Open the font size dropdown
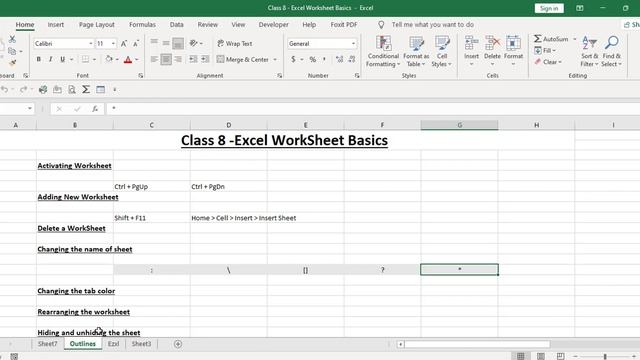The width and height of the screenshot is (640, 360). pos(113,43)
